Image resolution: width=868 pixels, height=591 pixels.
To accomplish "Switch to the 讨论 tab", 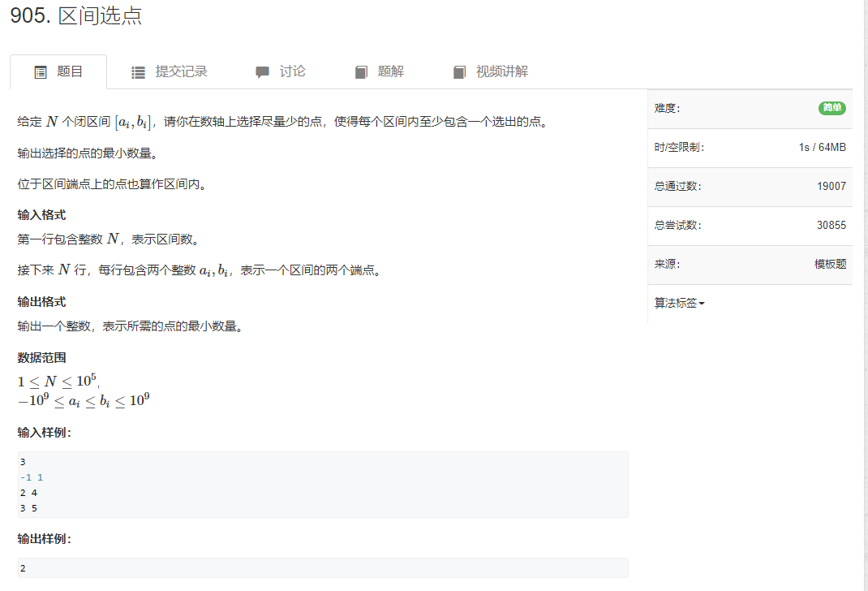I will click(292, 71).
